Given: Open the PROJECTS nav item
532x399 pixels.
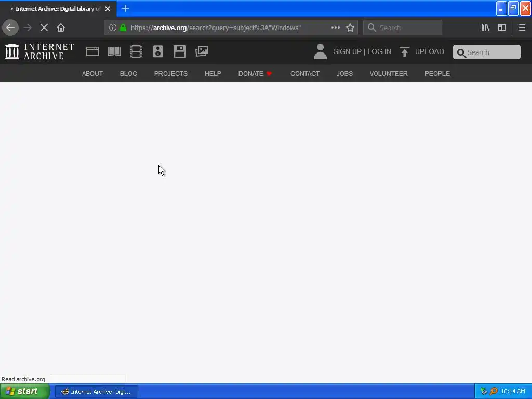Looking at the screenshot, I should click(170, 74).
